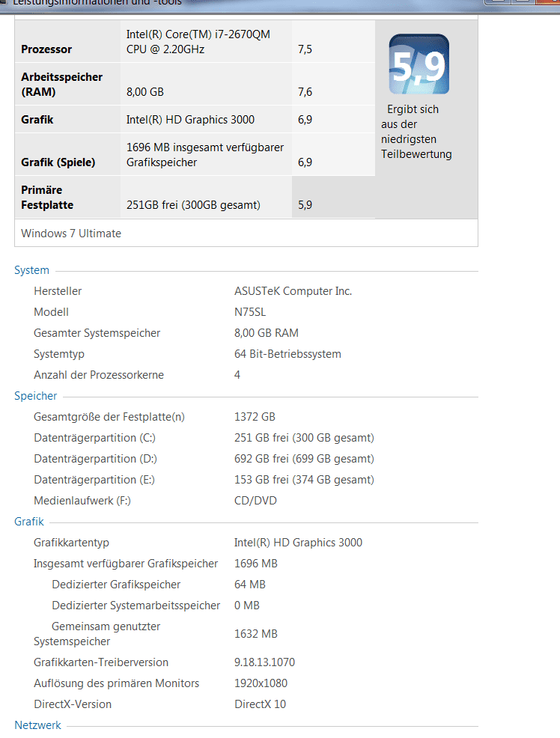Click the Systemtyp 64 Bit-Betriebssystem value
560x738 pixels.
point(287,354)
